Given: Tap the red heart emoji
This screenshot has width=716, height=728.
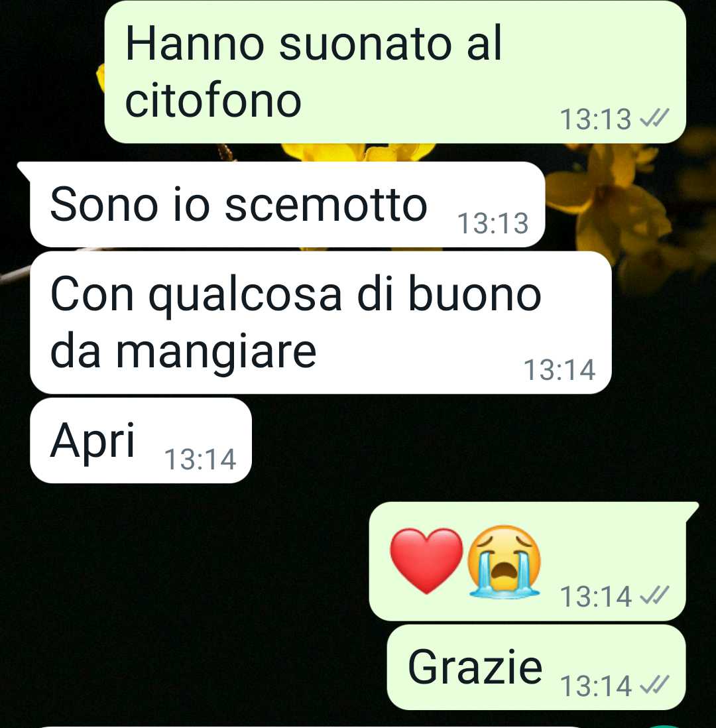Looking at the screenshot, I should (426, 561).
